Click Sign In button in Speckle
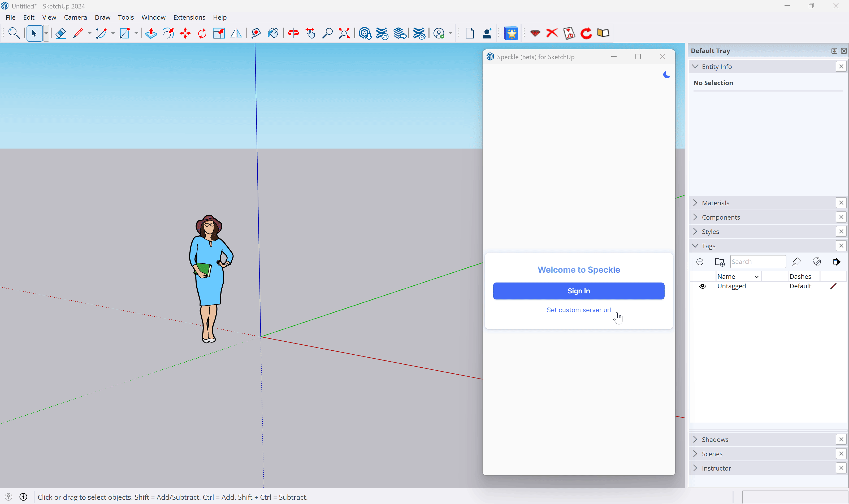 [x=579, y=291]
